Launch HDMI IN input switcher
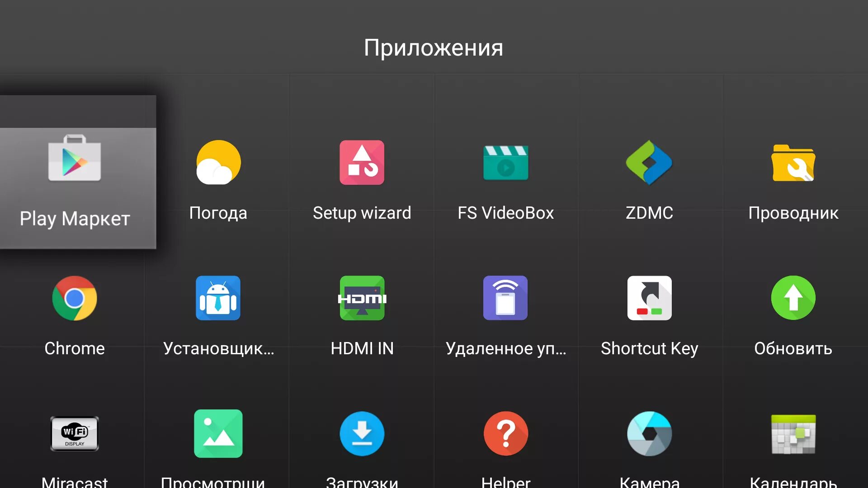This screenshot has width=868, height=488. [361, 297]
